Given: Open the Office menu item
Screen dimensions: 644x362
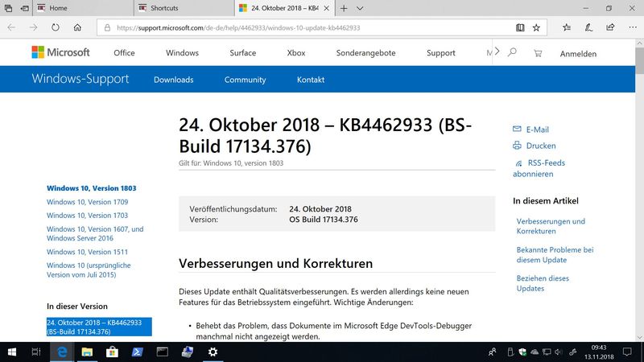Looking at the screenshot, I should 124,53.
